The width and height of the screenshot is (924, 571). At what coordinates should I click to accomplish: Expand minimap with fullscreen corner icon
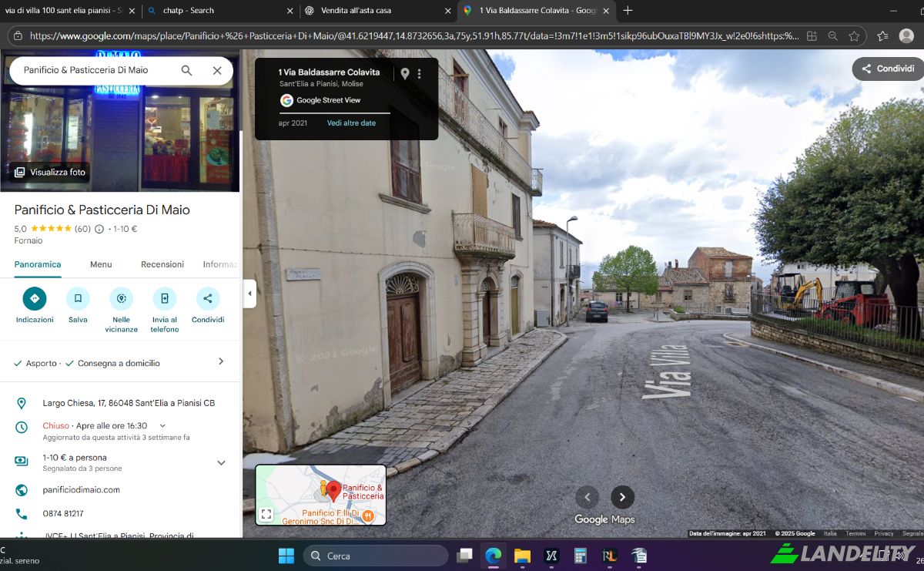click(x=266, y=514)
